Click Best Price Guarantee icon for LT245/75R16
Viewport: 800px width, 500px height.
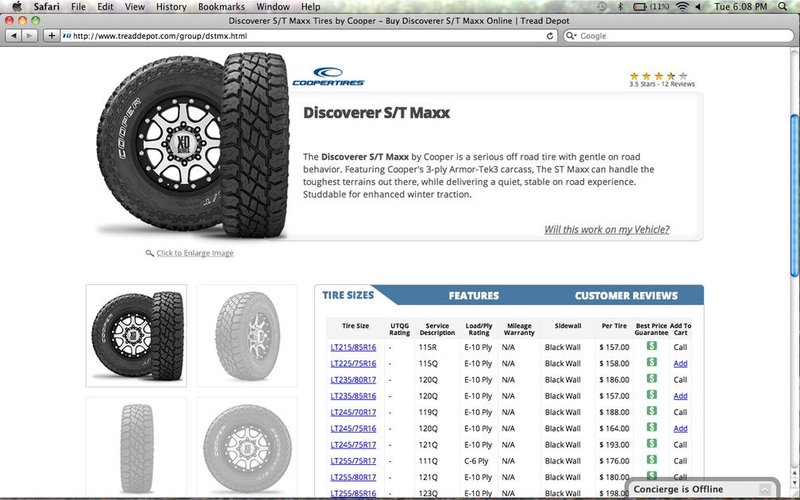coord(652,427)
